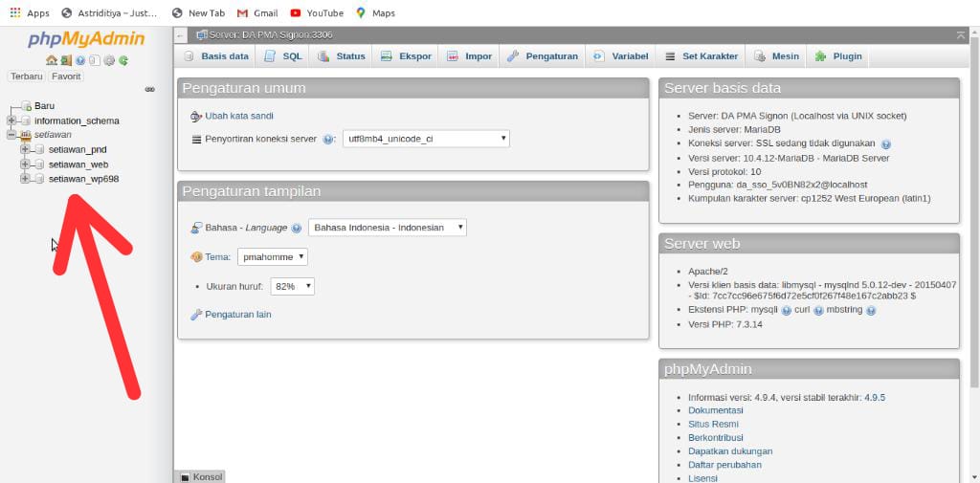Switch to the SQL tab

coord(283,56)
